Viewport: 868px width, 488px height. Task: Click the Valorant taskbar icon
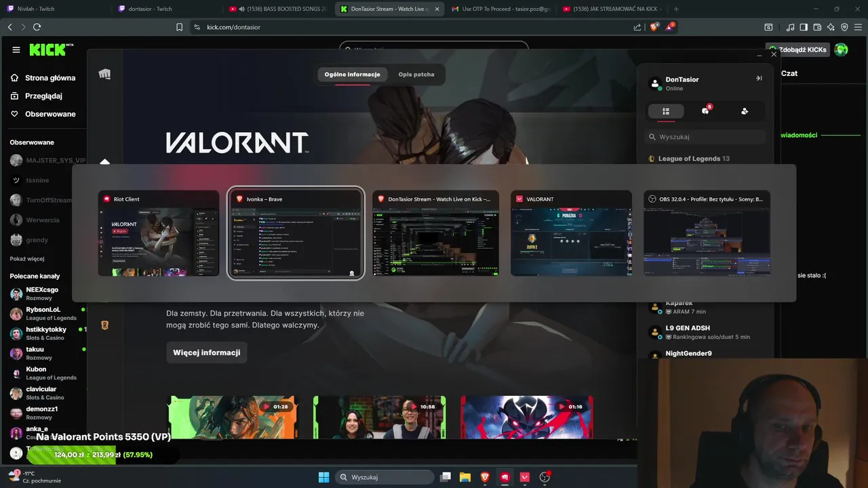point(525,477)
